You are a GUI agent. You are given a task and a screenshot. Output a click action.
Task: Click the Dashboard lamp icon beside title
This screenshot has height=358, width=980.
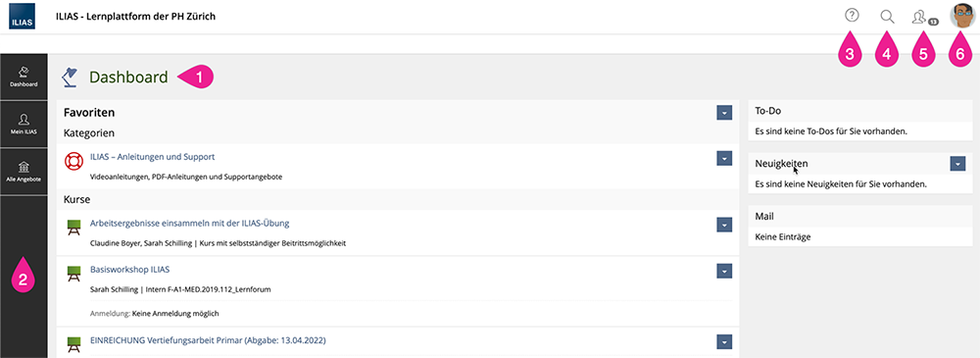(70, 77)
